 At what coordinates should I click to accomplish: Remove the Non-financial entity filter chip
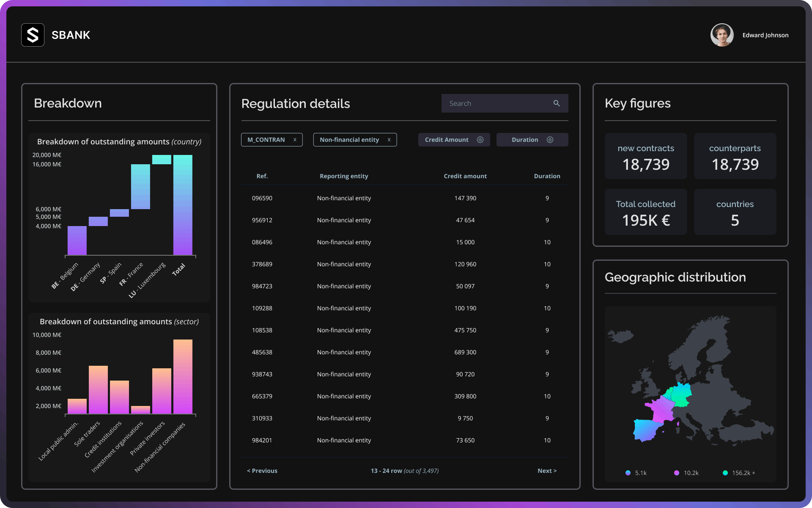389,140
